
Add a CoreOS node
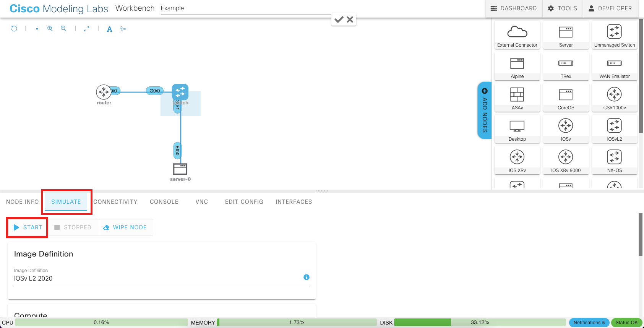coord(566,98)
